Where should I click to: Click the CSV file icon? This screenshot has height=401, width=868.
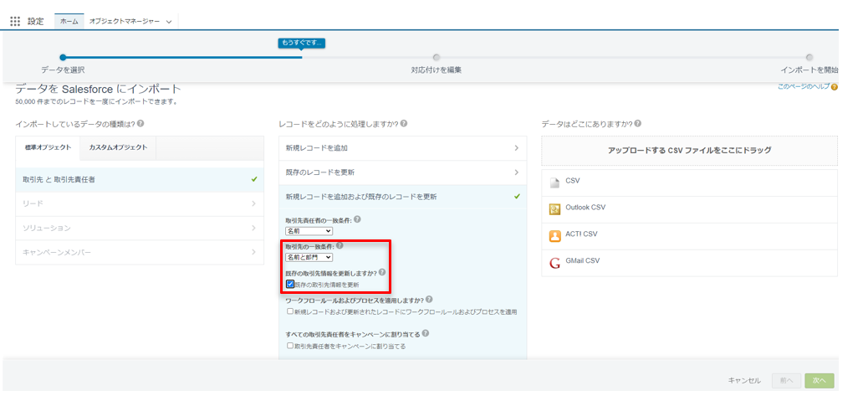(x=554, y=183)
